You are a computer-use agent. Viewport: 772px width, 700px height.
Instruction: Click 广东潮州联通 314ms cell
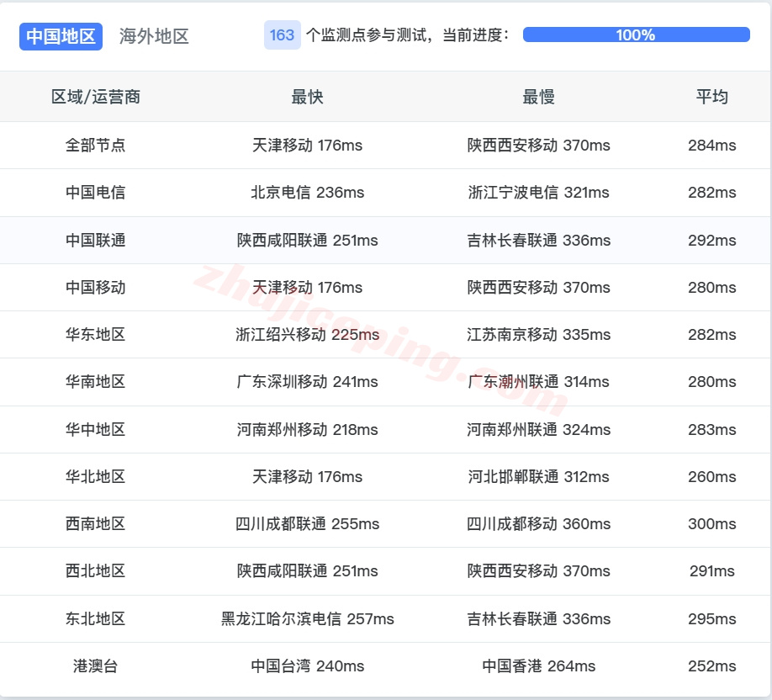pos(538,382)
